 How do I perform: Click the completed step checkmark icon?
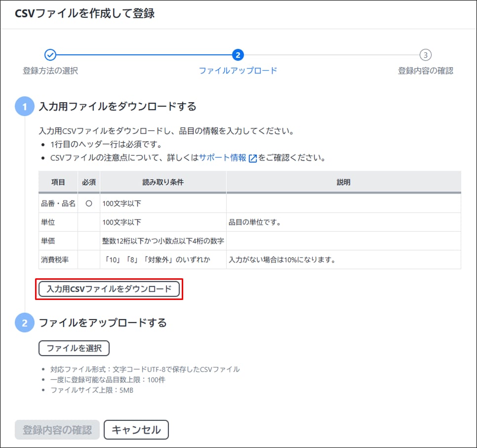click(50, 55)
